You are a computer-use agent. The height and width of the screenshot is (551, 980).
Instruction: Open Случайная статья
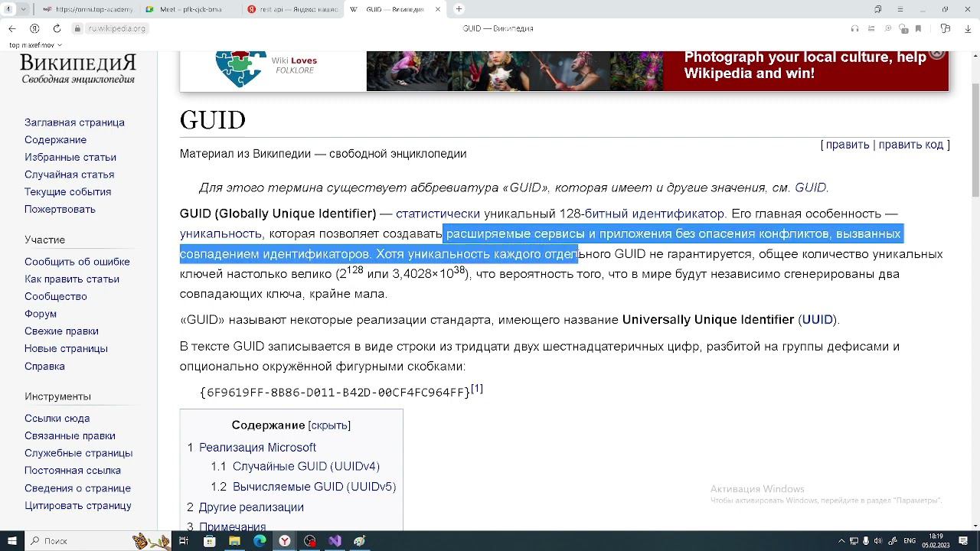69,174
